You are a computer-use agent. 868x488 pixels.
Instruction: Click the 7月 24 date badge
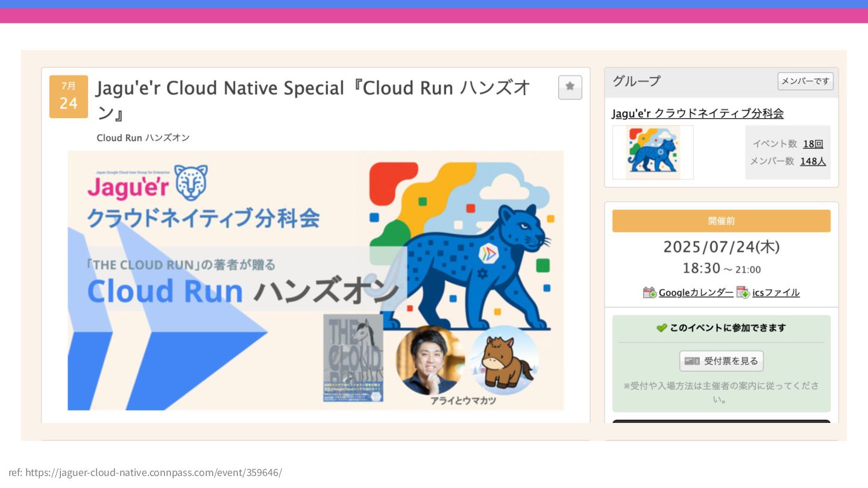coord(69,96)
